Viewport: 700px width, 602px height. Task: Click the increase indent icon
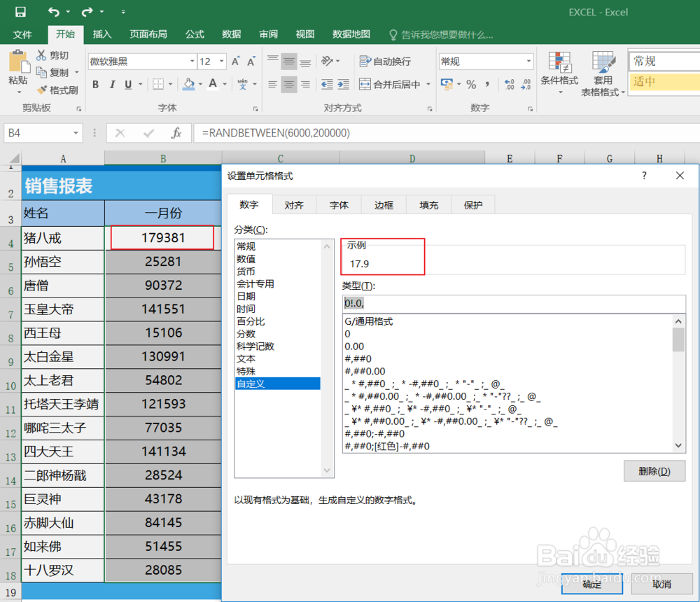[343, 85]
